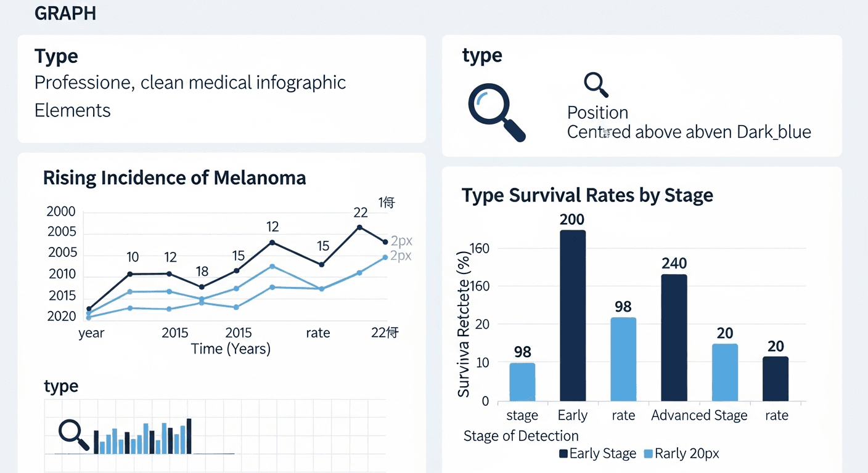Click the Type Survival Rates by Stage heading
868x473 pixels.
pyautogui.click(x=587, y=195)
